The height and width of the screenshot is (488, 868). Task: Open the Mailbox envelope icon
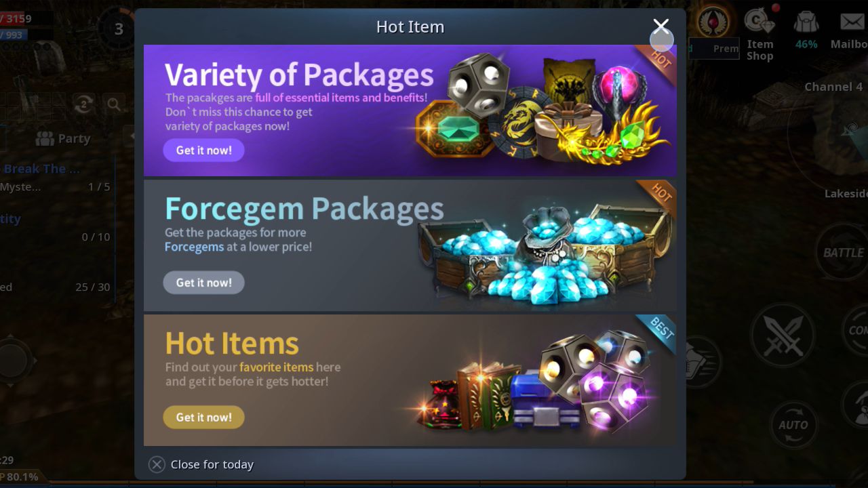point(850,30)
